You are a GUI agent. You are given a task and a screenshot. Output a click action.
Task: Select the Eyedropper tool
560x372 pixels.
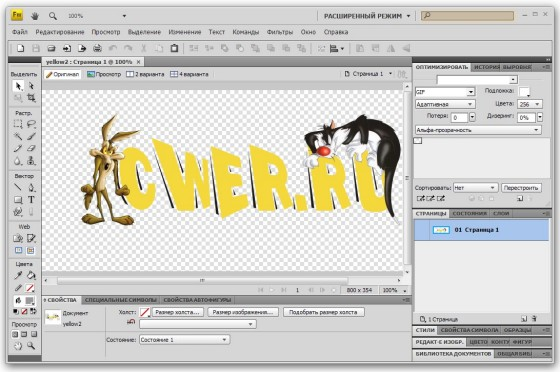coord(18,275)
